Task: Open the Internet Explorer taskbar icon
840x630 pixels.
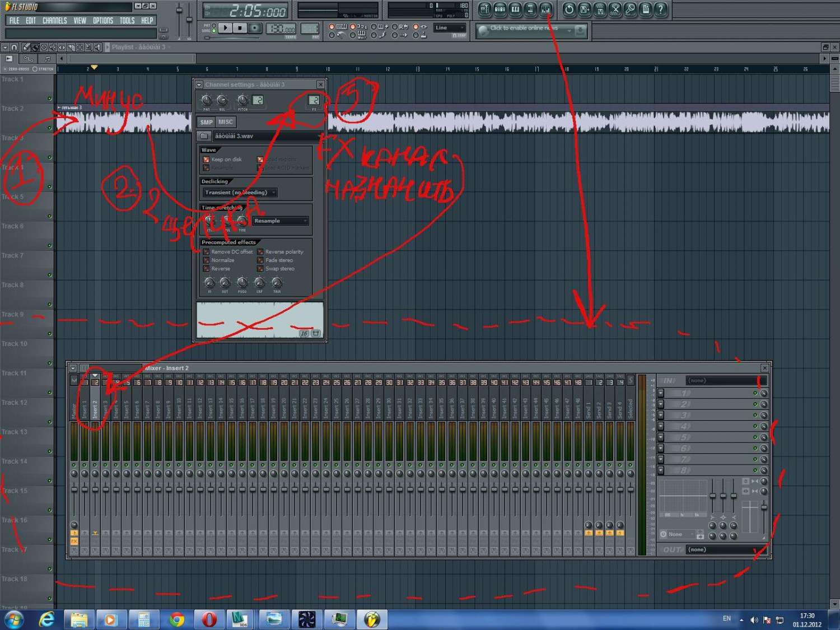Action: (x=47, y=619)
